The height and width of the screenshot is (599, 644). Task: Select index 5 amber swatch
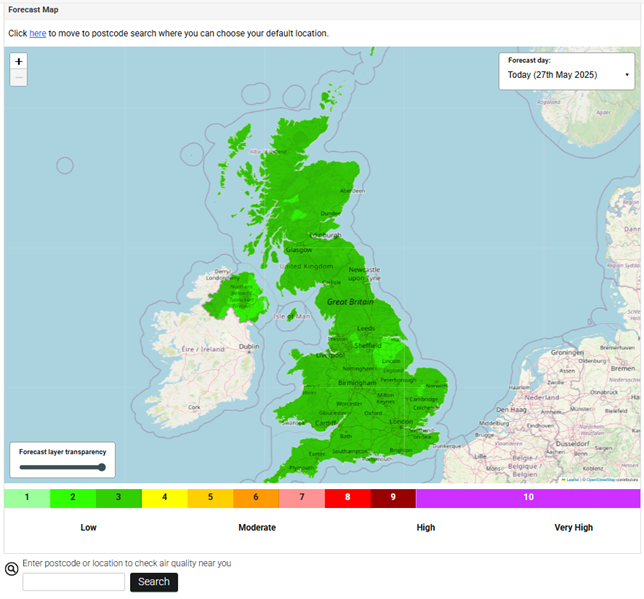pyautogui.click(x=210, y=498)
